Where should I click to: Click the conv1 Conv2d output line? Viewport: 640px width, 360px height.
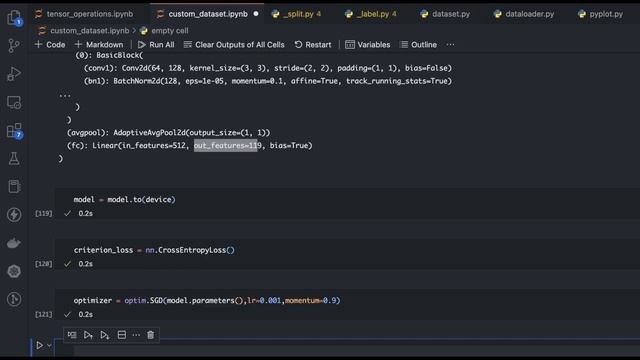[268, 68]
